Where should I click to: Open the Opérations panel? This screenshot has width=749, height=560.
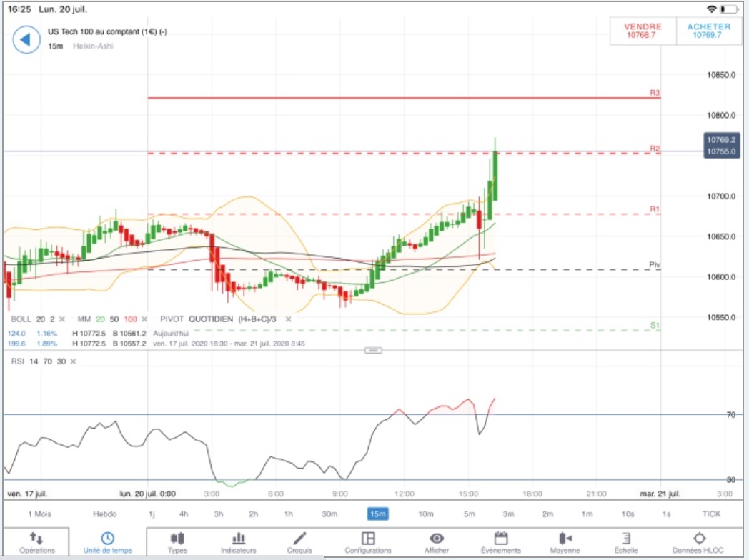point(36,542)
